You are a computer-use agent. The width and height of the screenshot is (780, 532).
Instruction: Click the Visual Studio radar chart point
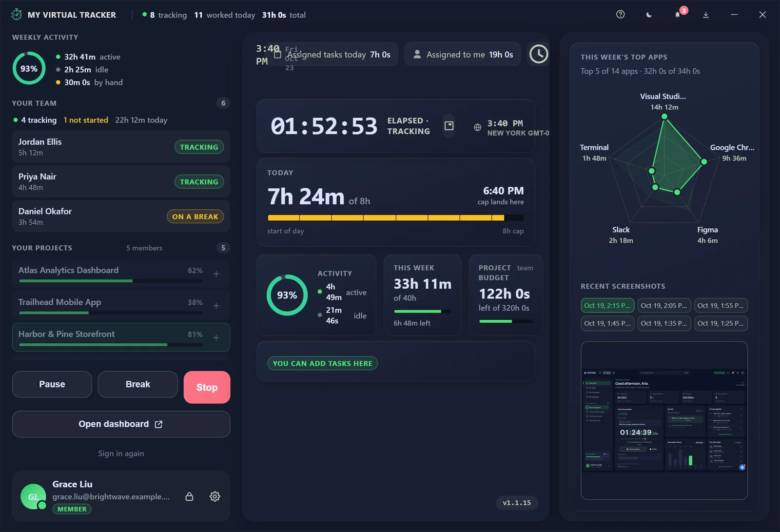click(x=664, y=117)
